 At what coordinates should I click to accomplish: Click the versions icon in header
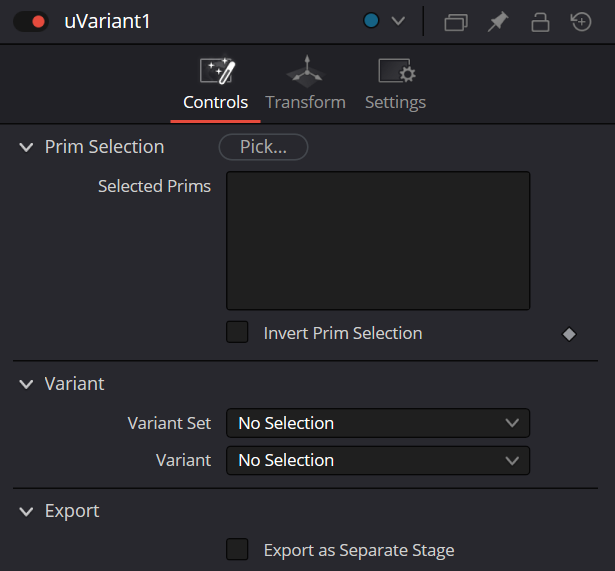pos(456,22)
